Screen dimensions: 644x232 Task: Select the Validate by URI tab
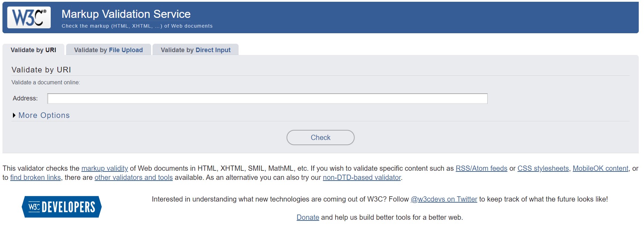(x=33, y=50)
